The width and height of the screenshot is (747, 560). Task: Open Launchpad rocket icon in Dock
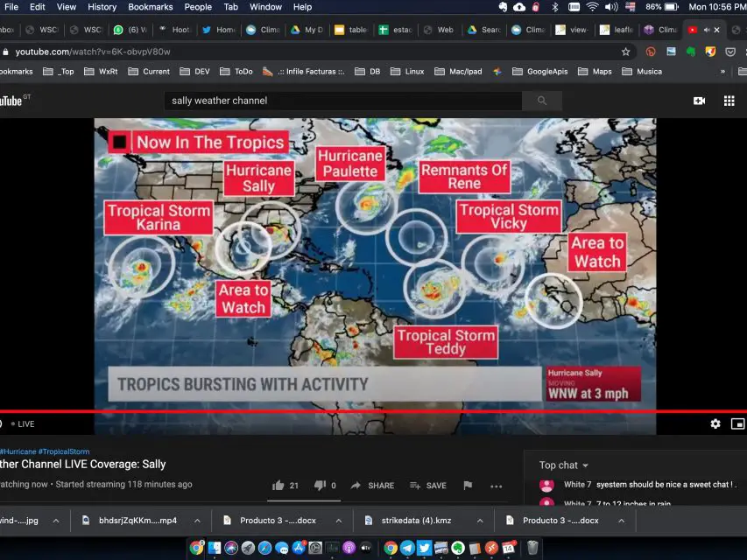click(248, 548)
